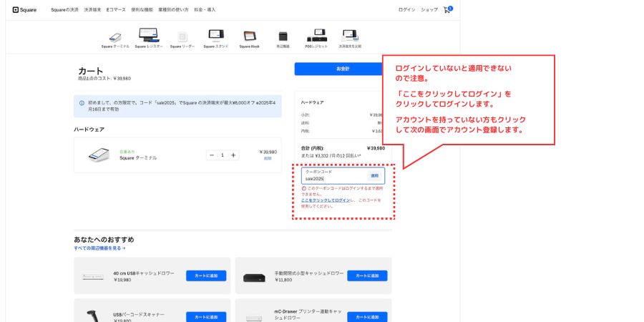This screenshot has width=644, height=322.
Task: Click the 手動開閉式小型キャッシュドロワー product image
Action: tap(254, 277)
